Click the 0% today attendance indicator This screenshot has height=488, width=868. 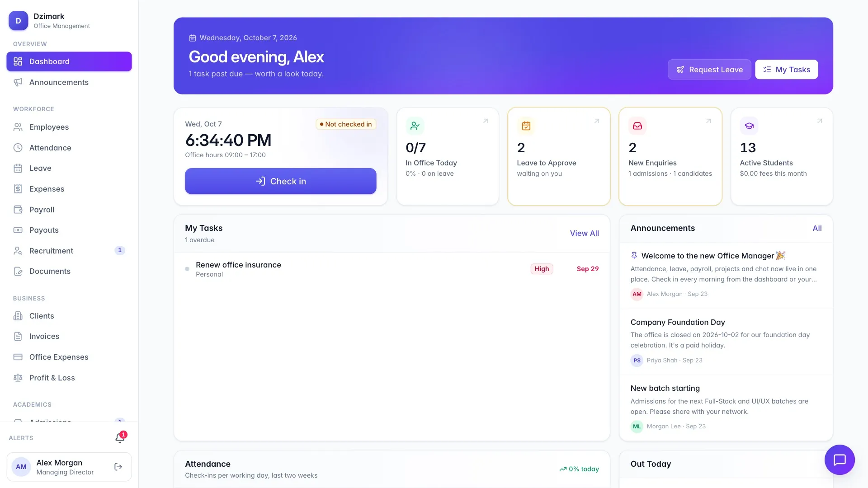(x=579, y=469)
